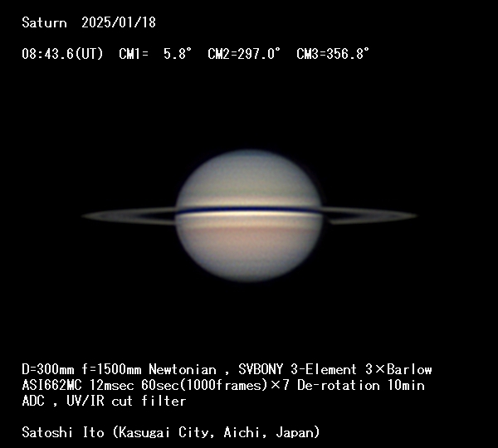Click the name 'Satoshi Ito'
The image size is (498, 448).
pyautogui.click(x=63, y=432)
